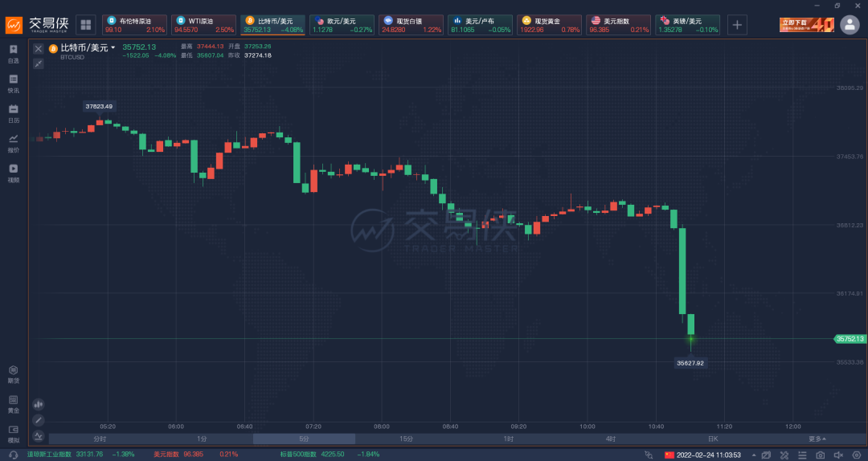
Task: Open the list icon in status bar
Action: (x=802, y=455)
